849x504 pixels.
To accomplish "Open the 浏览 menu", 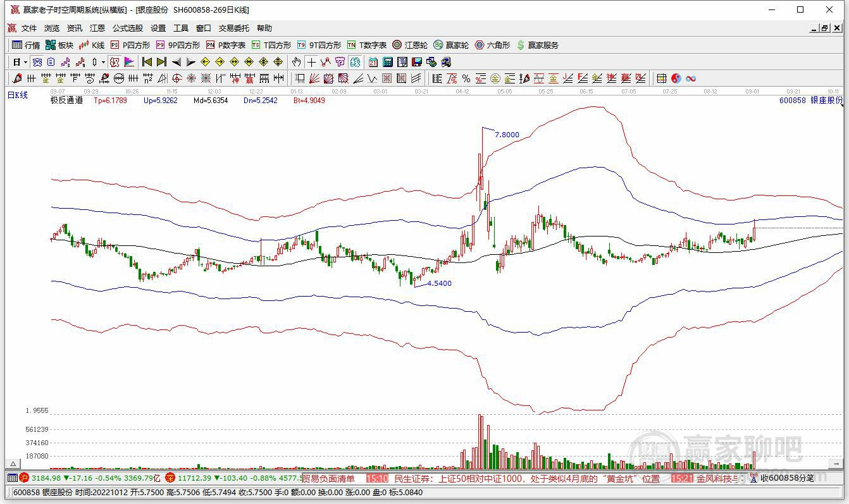I will (x=52, y=28).
